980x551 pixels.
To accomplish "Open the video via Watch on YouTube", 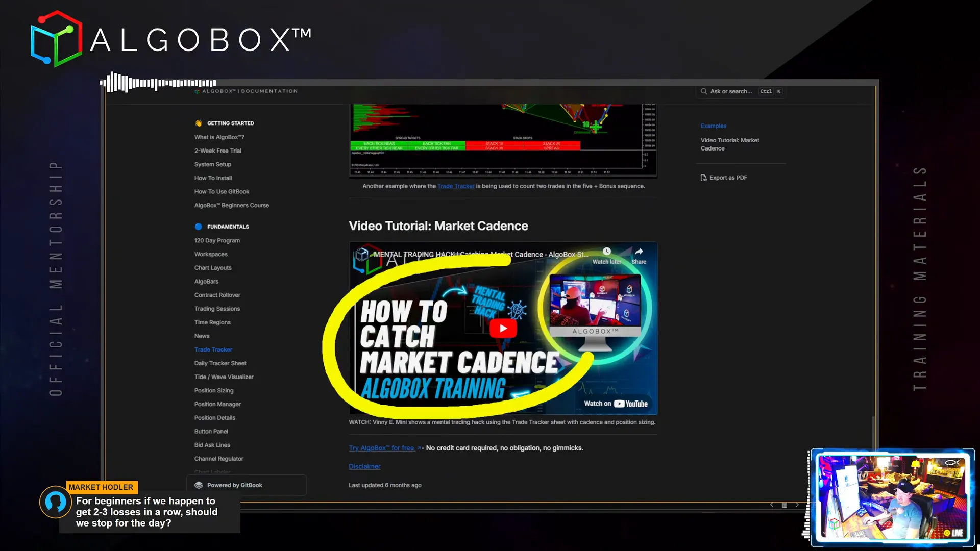I will click(616, 404).
